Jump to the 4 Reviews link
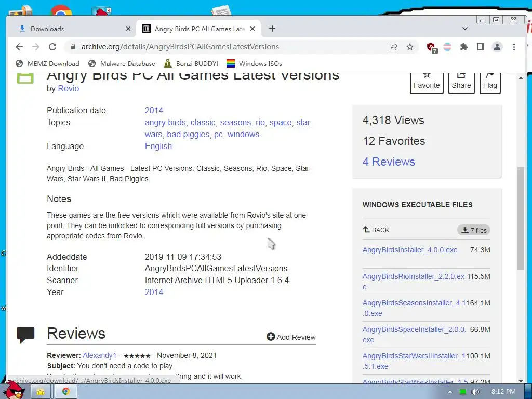Screen dimensions: 532x399 click(389, 162)
